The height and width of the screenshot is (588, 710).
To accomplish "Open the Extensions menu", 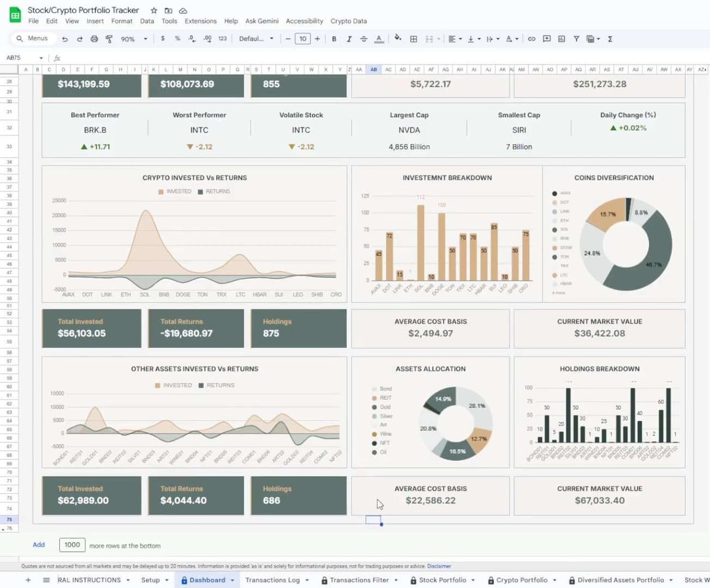I will coord(201,21).
